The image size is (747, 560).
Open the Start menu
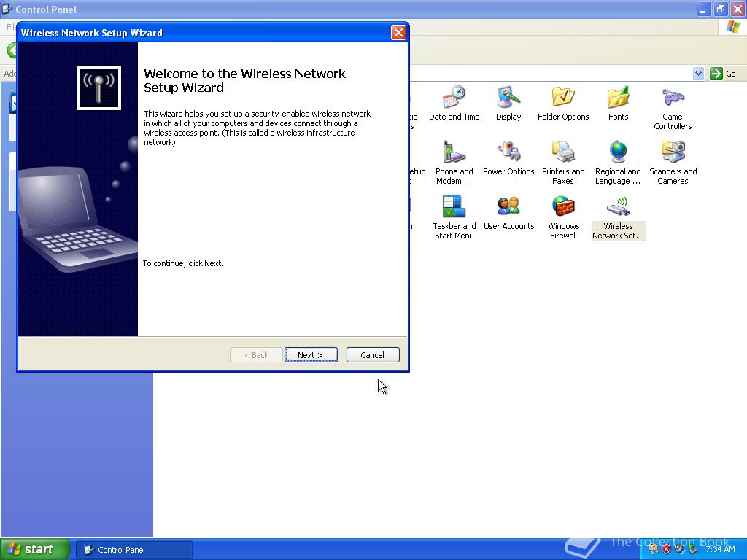(35, 549)
